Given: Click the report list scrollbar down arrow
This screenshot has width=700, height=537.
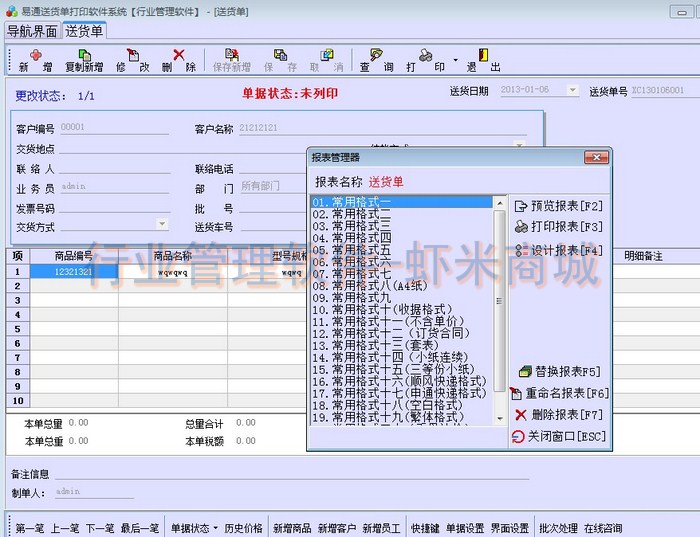Looking at the screenshot, I should (500, 419).
